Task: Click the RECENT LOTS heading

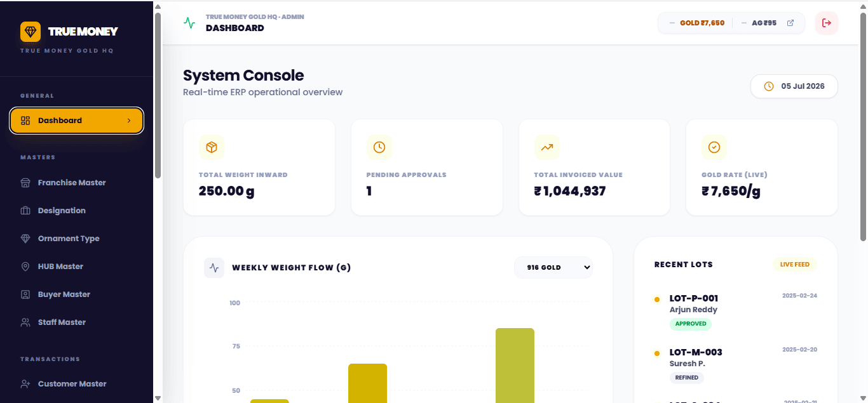Action: pos(684,265)
